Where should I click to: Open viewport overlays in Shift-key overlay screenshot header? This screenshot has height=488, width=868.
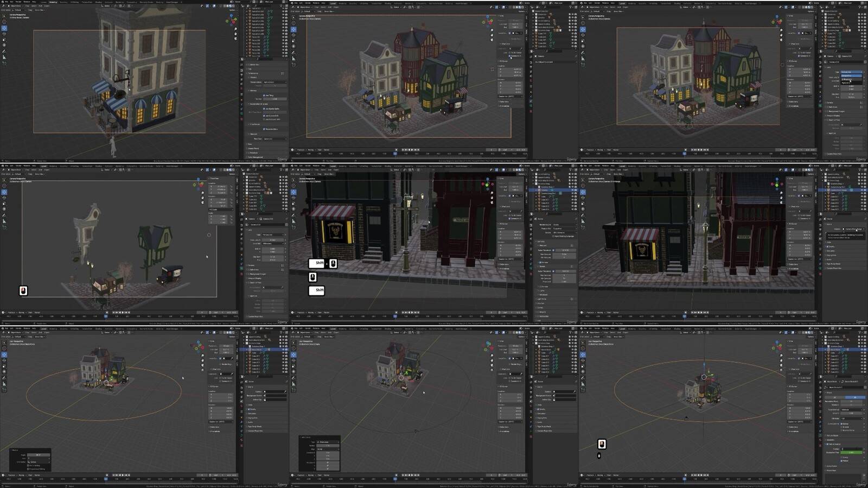pos(503,170)
